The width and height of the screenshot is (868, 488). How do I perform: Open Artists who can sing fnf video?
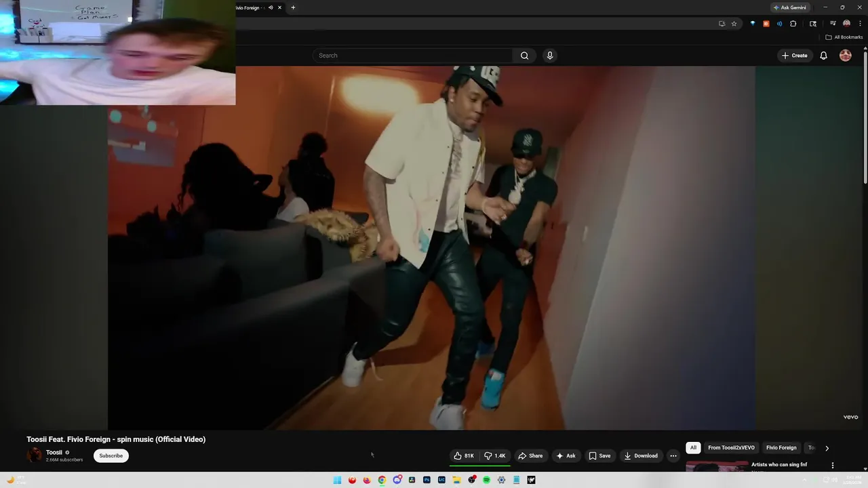(779, 465)
